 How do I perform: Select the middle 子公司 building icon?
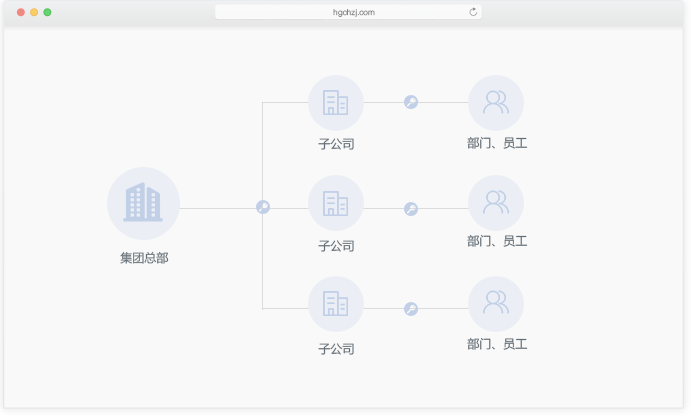(336, 204)
